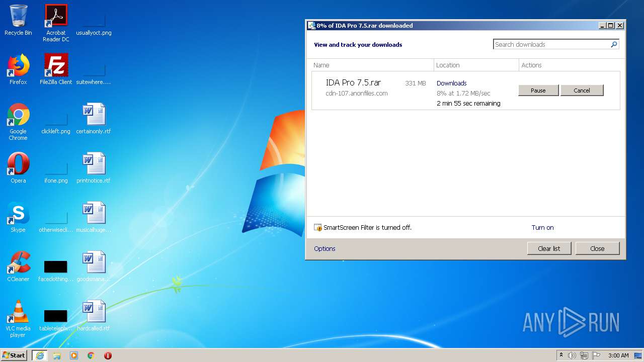Screen dimensions: 644x362
Task: Open the Start menu
Action: 14,355
